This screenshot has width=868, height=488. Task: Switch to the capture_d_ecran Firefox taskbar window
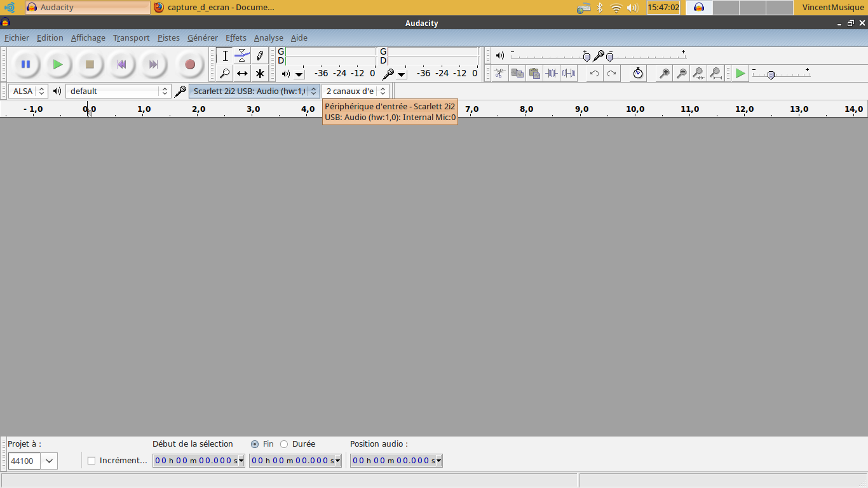[214, 8]
